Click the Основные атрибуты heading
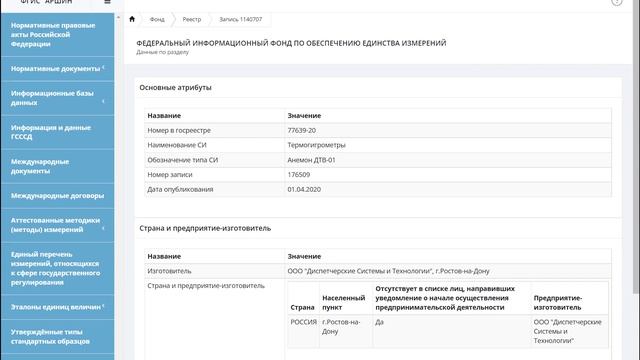Image resolution: width=640 pixels, height=360 pixels. click(x=176, y=87)
